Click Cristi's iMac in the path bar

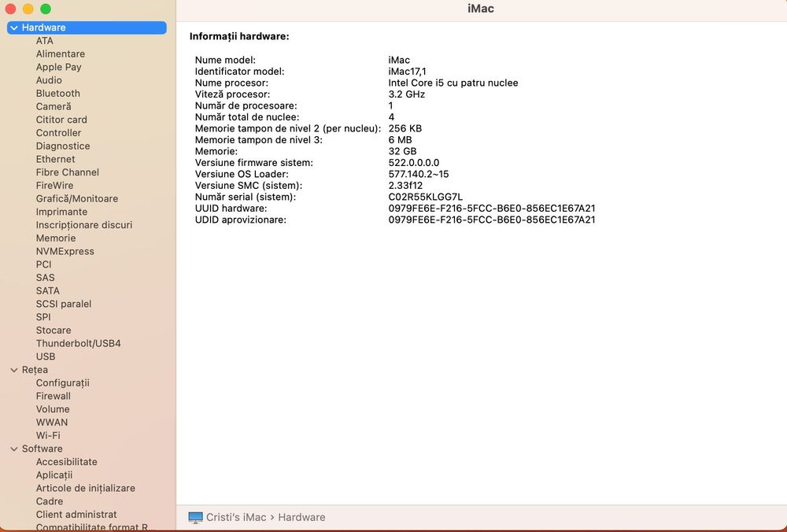pos(236,518)
